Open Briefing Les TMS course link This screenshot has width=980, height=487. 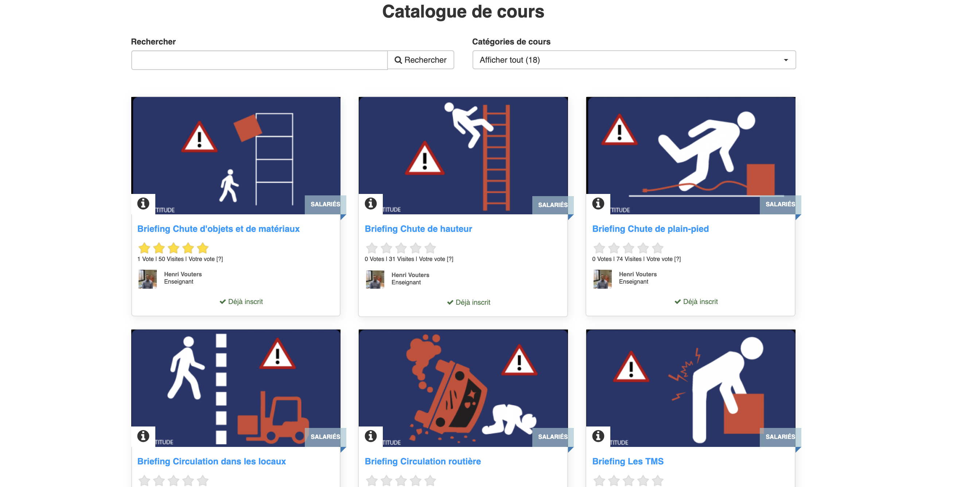(628, 461)
